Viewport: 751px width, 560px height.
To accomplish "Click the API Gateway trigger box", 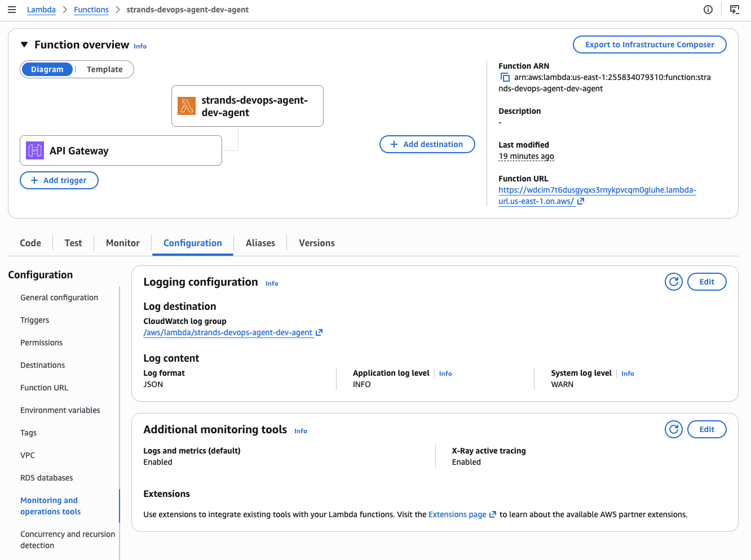I will tap(121, 150).
